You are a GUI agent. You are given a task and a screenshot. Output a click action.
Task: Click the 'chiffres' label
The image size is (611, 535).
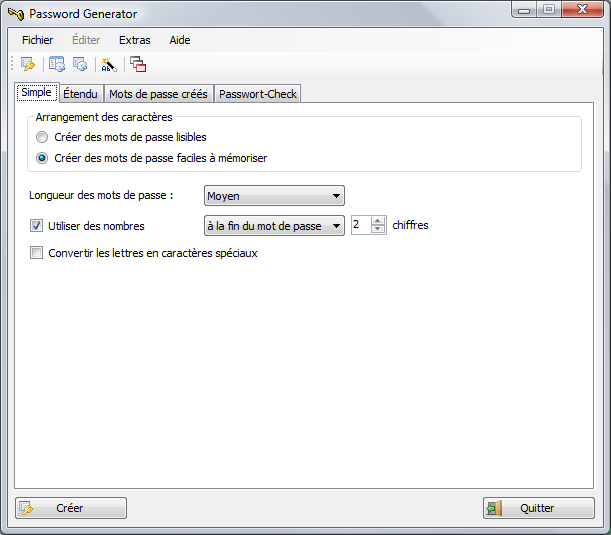point(410,225)
